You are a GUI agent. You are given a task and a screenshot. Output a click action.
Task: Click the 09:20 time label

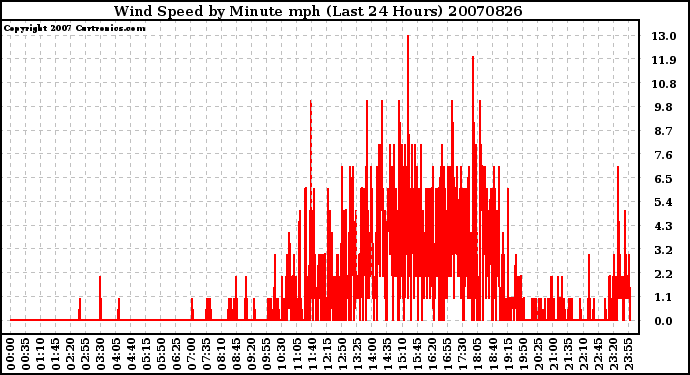pyautogui.click(x=252, y=355)
